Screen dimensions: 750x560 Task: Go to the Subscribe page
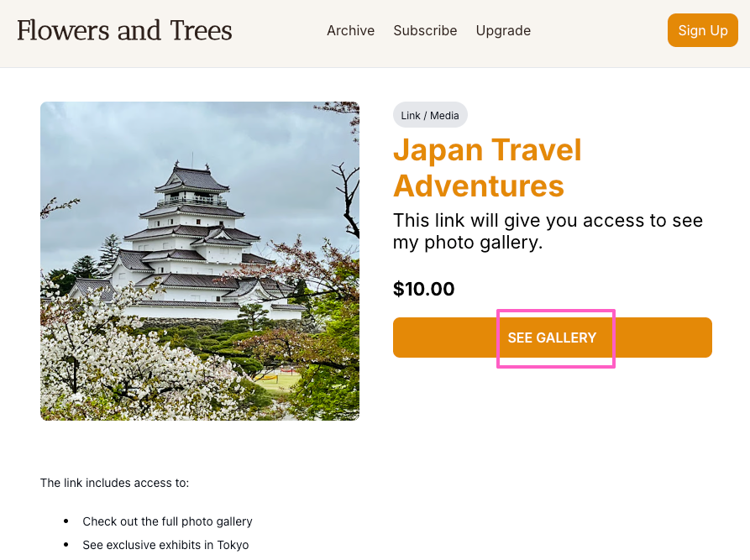point(425,31)
